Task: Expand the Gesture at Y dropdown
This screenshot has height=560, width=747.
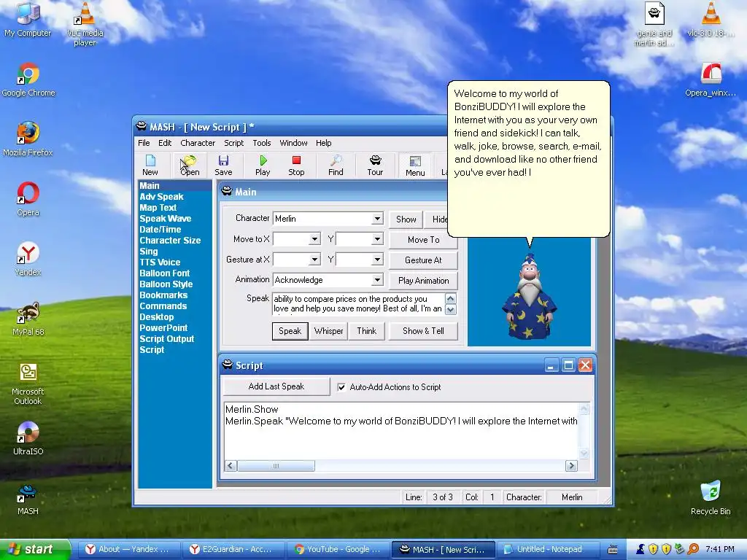Action: (377, 260)
